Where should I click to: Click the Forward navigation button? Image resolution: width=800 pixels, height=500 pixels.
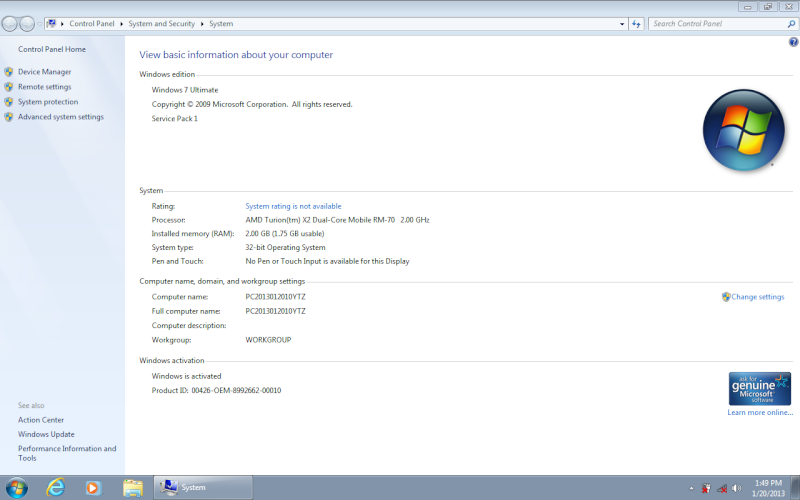27,23
